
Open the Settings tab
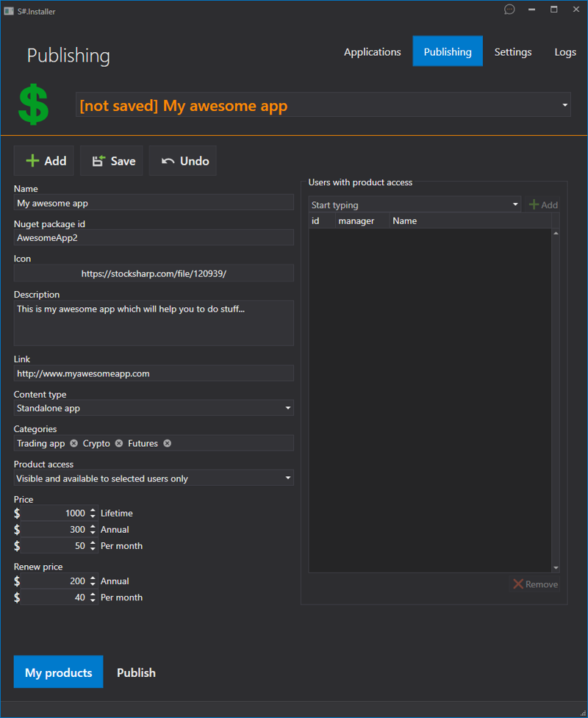pos(512,52)
